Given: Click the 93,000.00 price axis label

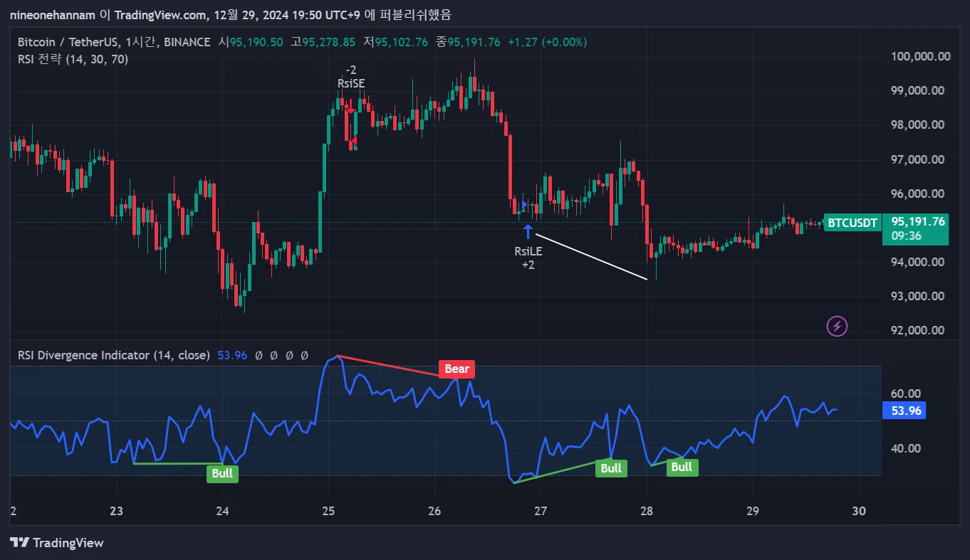Looking at the screenshot, I should point(918,296).
